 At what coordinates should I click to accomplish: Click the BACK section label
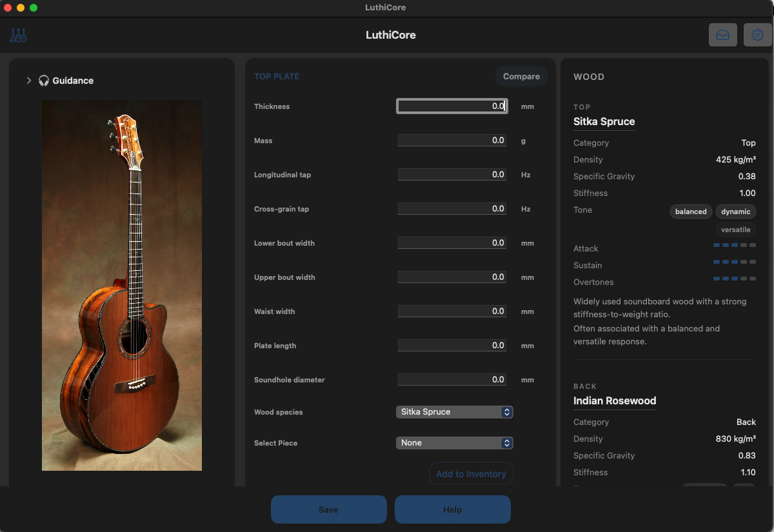tap(585, 386)
